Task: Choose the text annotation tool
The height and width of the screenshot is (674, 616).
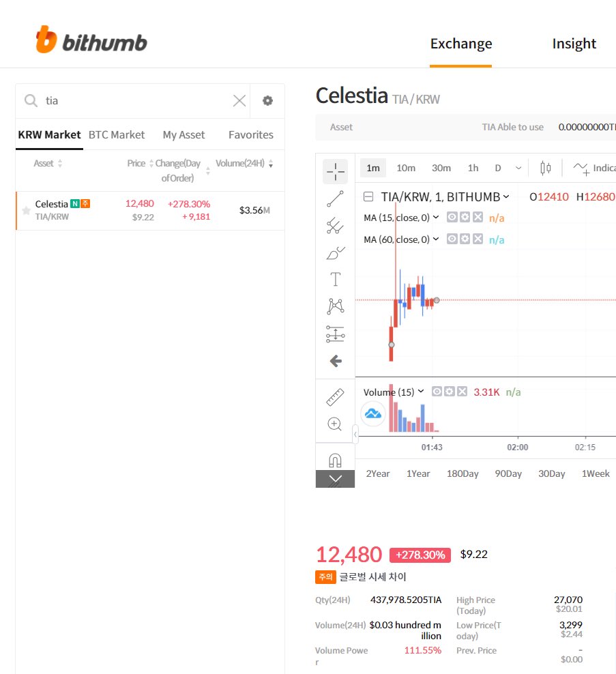Action: click(335, 279)
